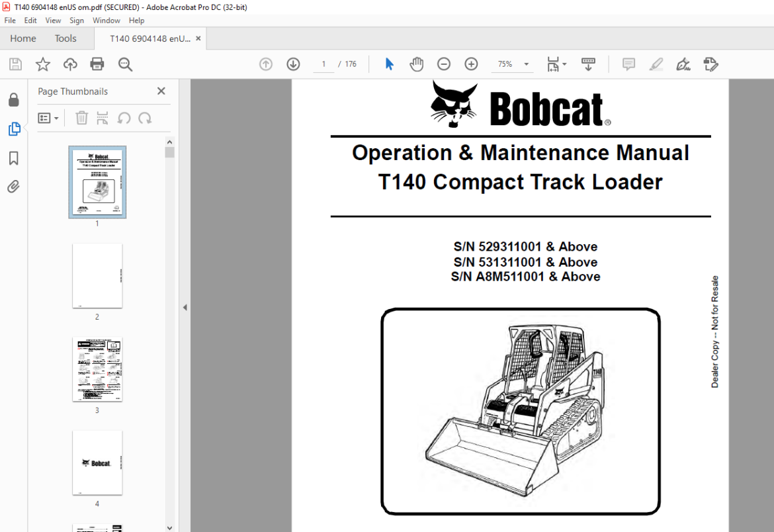Viewport: 774px width, 532px height.
Task: Open the Sign document pen tool
Action: [x=683, y=64]
